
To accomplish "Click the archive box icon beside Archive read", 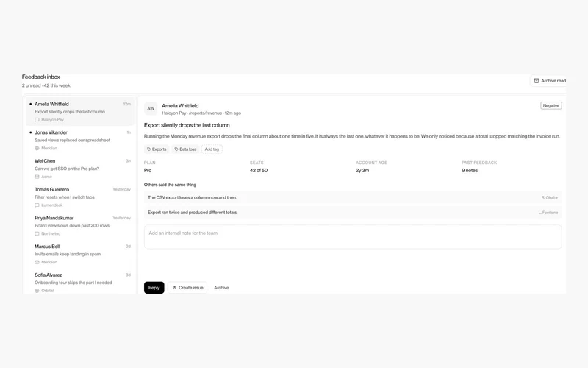I will pyautogui.click(x=537, y=81).
